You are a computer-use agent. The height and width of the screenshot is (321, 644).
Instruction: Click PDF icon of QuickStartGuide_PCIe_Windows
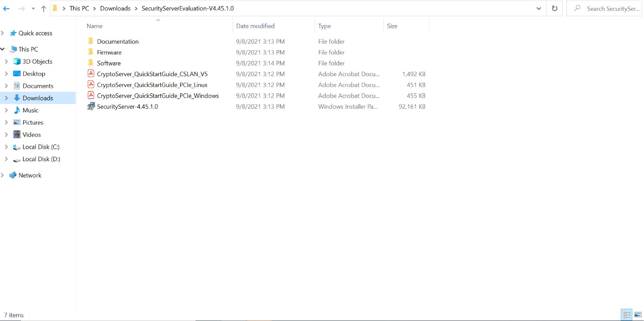click(x=91, y=95)
